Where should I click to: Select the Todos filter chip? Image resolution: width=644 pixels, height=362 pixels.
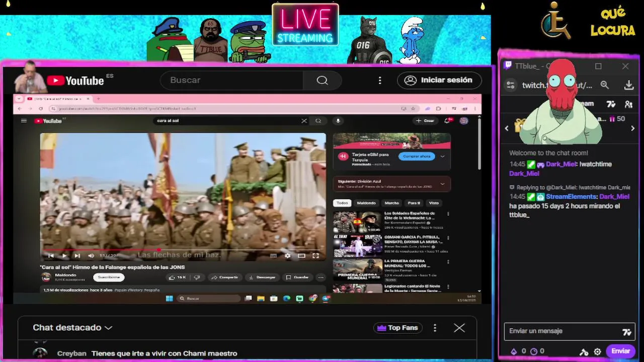pos(342,203)
